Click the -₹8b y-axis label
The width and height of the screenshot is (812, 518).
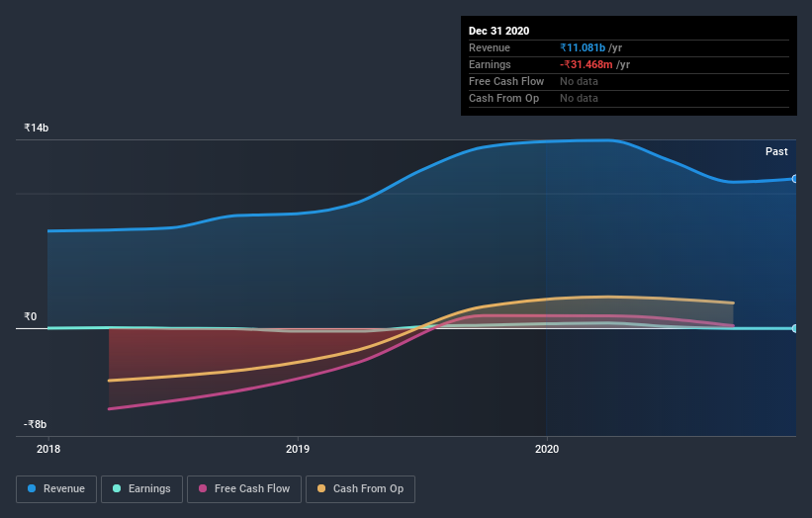[x=36, y=424]
